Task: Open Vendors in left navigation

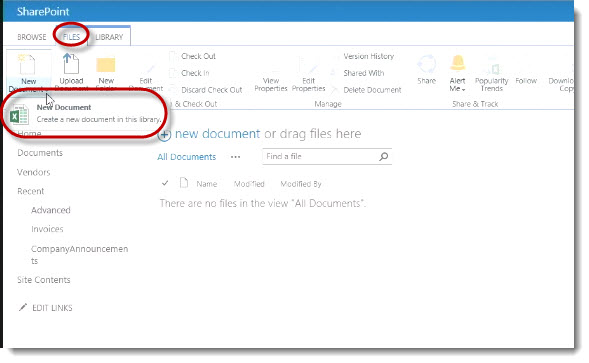Action: (x=33, y=172)
